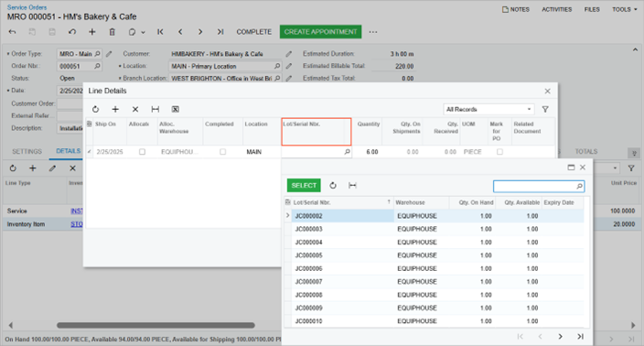Select the Inventory Item line row
Viewport: 644px width, 346px height.
43,224
